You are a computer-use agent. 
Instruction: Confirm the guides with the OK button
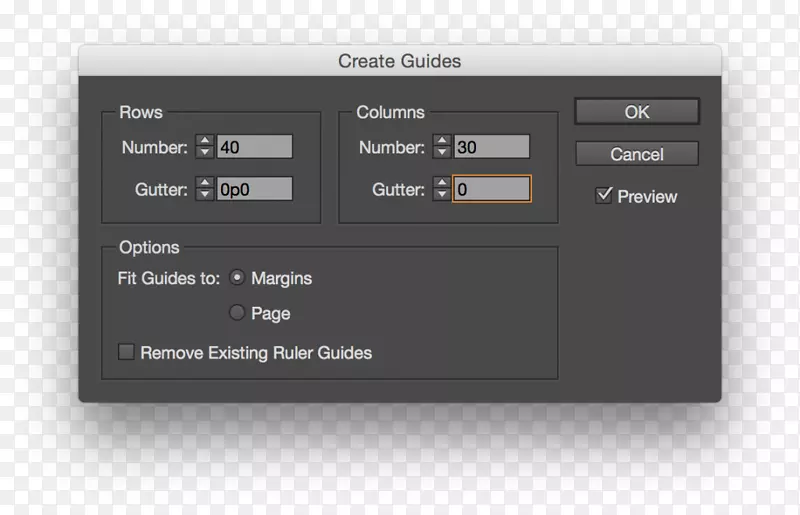coord(637,112)
